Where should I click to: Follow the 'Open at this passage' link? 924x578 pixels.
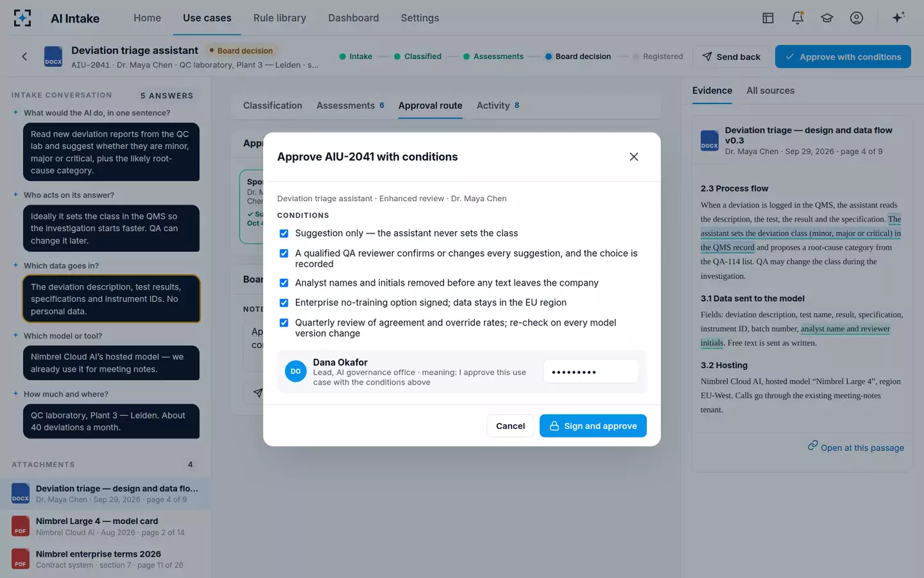pos(856,447)
